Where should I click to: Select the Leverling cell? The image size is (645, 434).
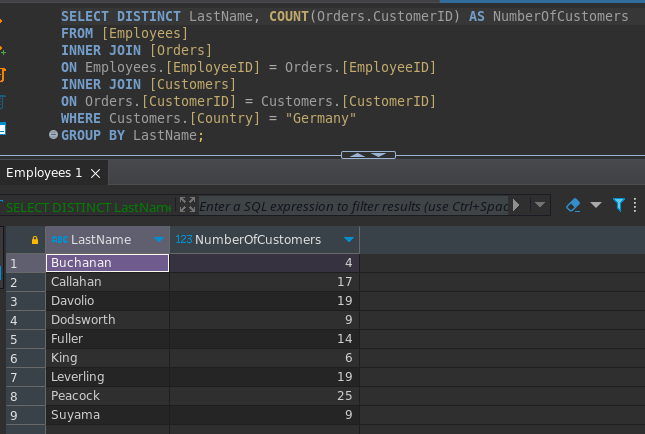point(107,376)
